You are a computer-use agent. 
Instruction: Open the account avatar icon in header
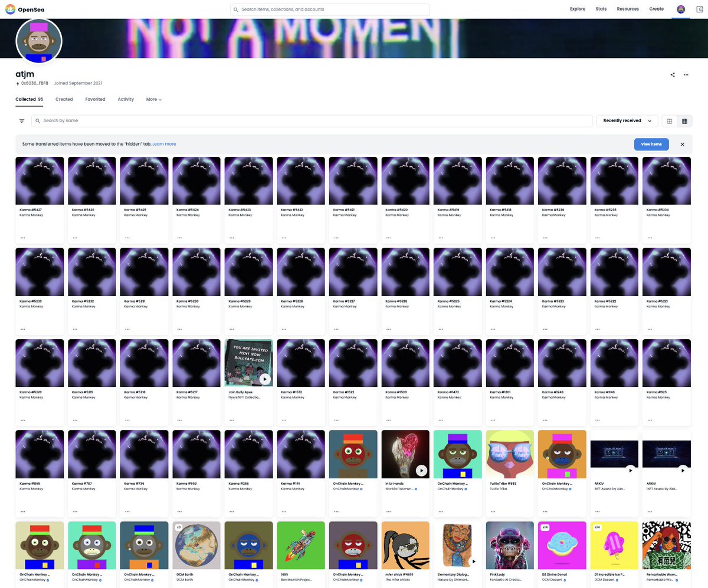coord(680,9)
